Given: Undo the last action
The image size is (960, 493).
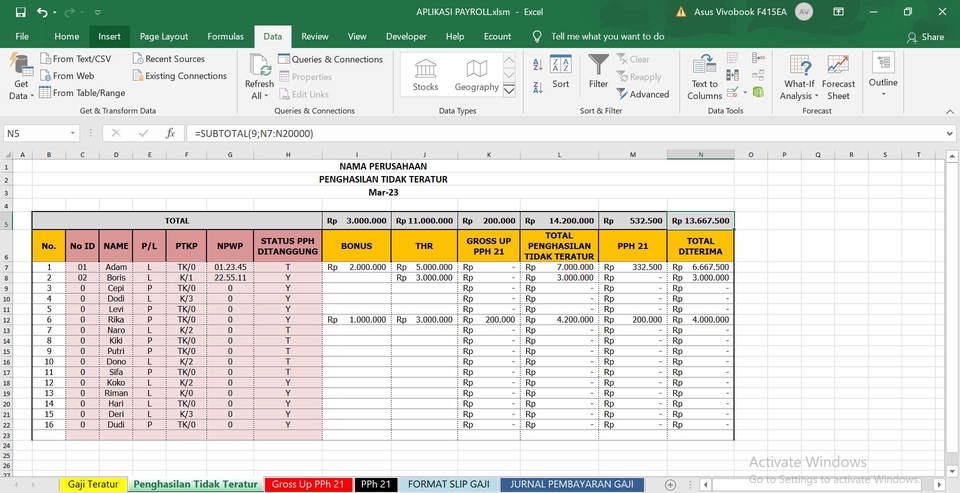Looking at the screenshot, I should [x=42, y=12].
